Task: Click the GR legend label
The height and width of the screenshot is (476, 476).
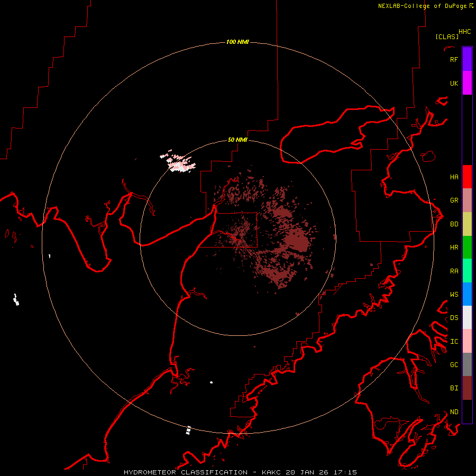Action: (x=454, y=200)
